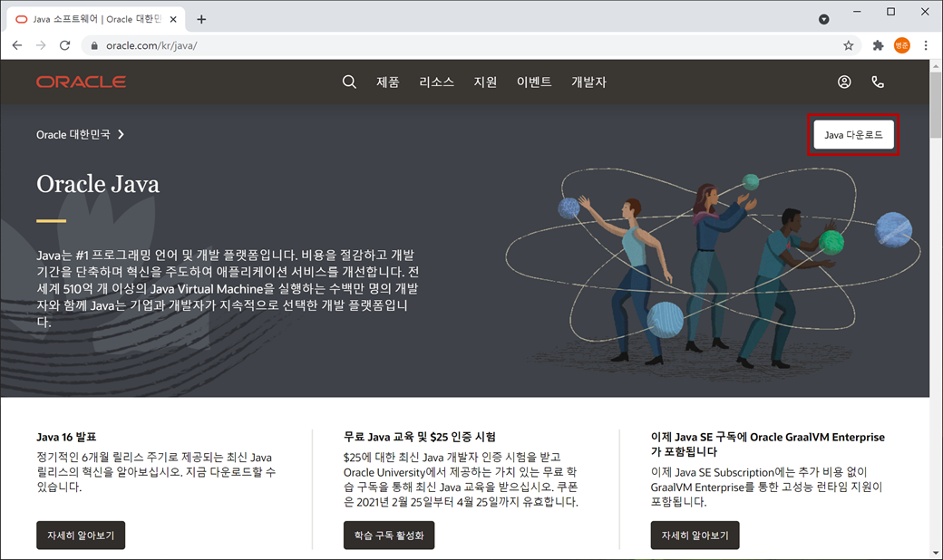Click the 무료 Java 교육 및 $25 인증 시험 heading
Screen dimensions: 943x560
(x=420, y=437)
